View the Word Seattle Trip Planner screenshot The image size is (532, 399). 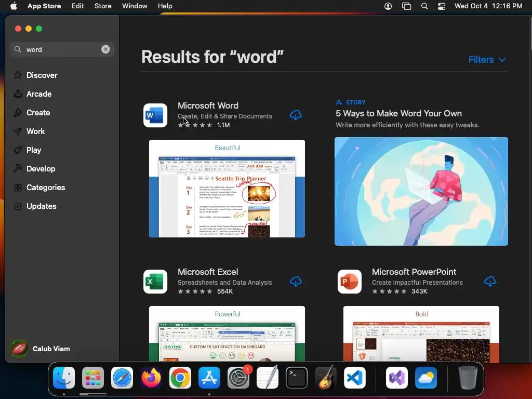[x=227, y=189]
